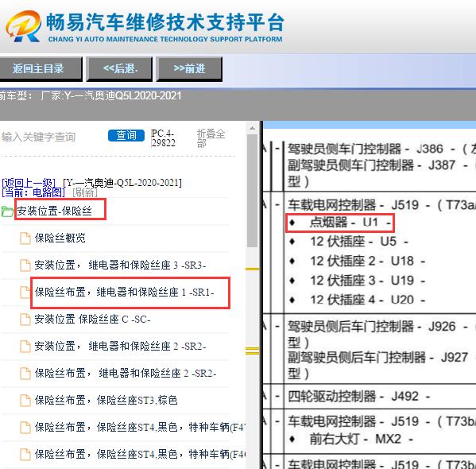476x469 pixels.
Task: Click the document icon beside 保险丝座ST3,棕色
Action: (25, 401)
